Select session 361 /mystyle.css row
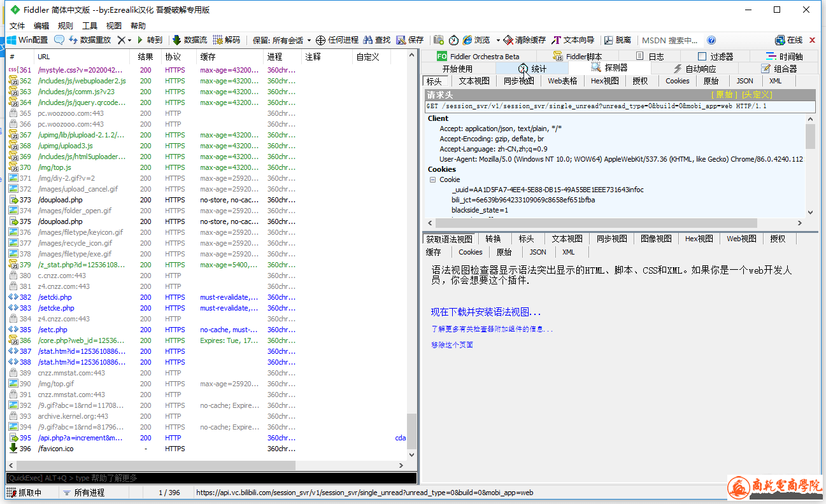This screenshot has width=826, height=504. click(207, 70)
